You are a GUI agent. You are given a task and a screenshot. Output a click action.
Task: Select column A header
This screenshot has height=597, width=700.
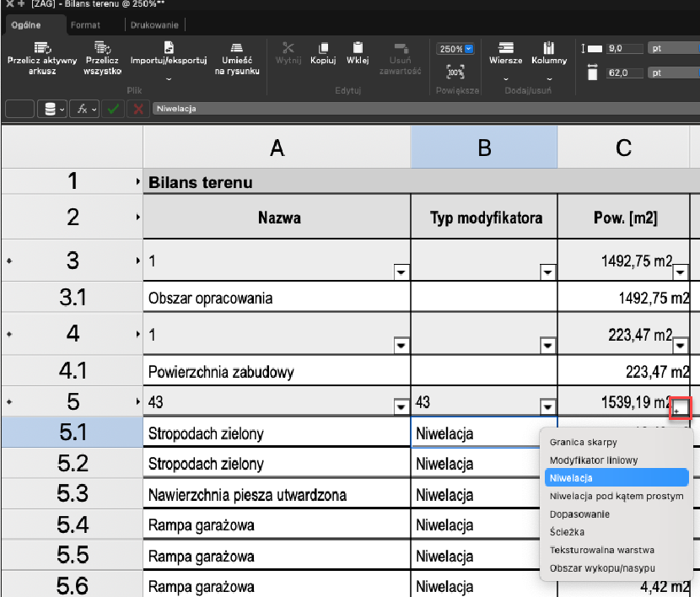click(276, 148)
